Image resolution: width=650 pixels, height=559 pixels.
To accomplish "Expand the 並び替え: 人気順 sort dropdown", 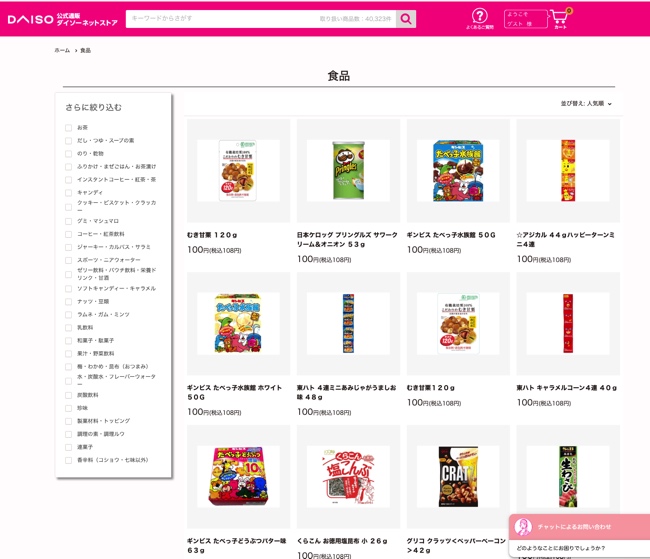I will click(586, 103).
